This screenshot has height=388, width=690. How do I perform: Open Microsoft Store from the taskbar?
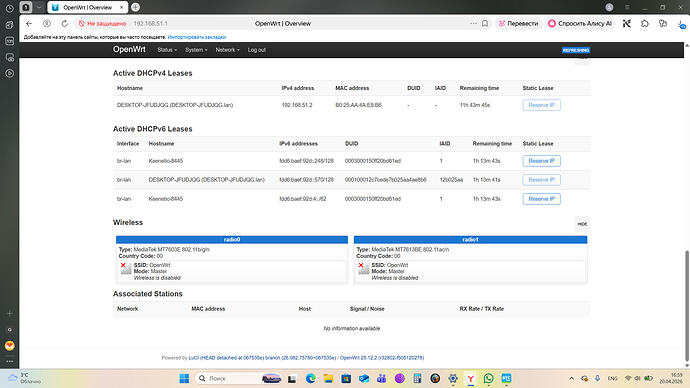pos(346,378)
